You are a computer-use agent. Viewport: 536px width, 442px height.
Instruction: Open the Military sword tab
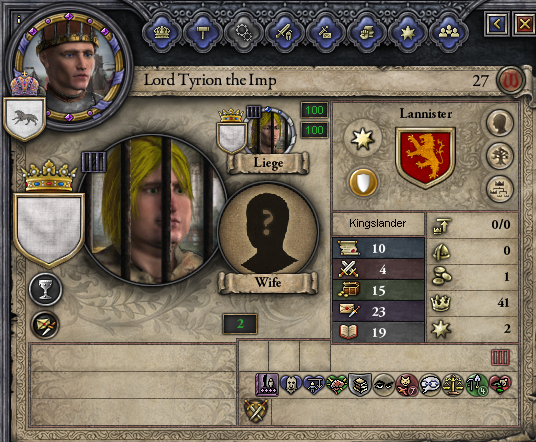(284, 33)
